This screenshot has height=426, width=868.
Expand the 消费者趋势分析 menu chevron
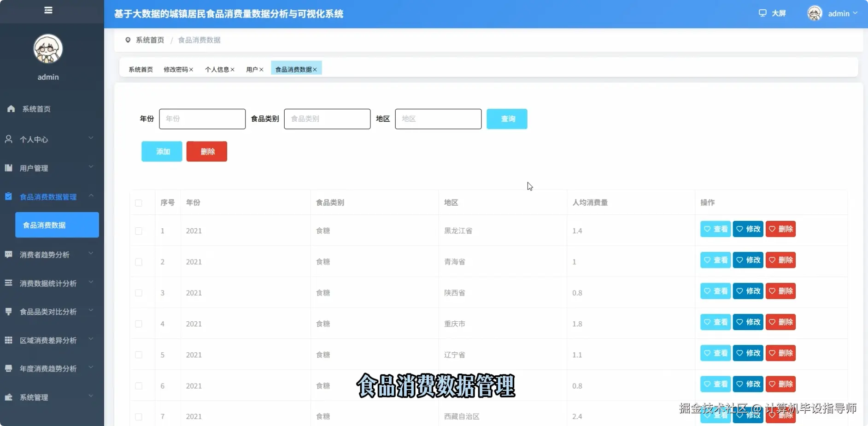pos(91,253)
